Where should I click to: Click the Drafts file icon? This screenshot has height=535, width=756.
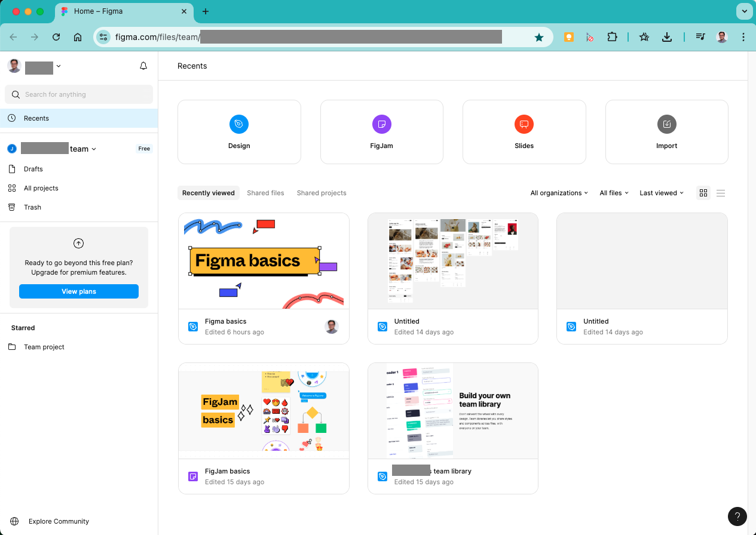(12, 169)
